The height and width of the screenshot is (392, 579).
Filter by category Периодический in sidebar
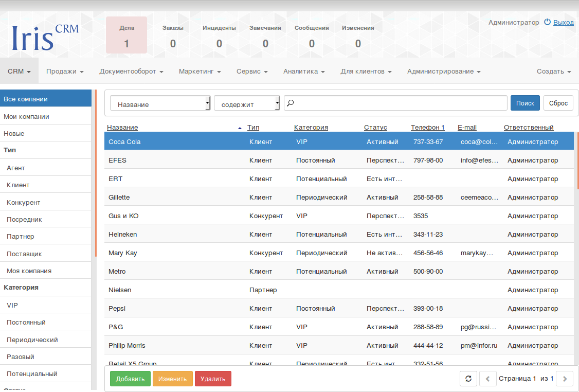45,340
